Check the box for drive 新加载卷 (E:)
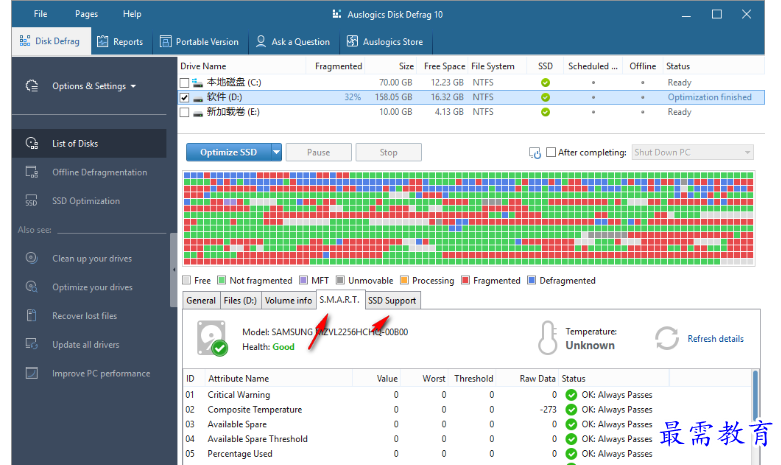781x465 pixels. click(184, 113)
